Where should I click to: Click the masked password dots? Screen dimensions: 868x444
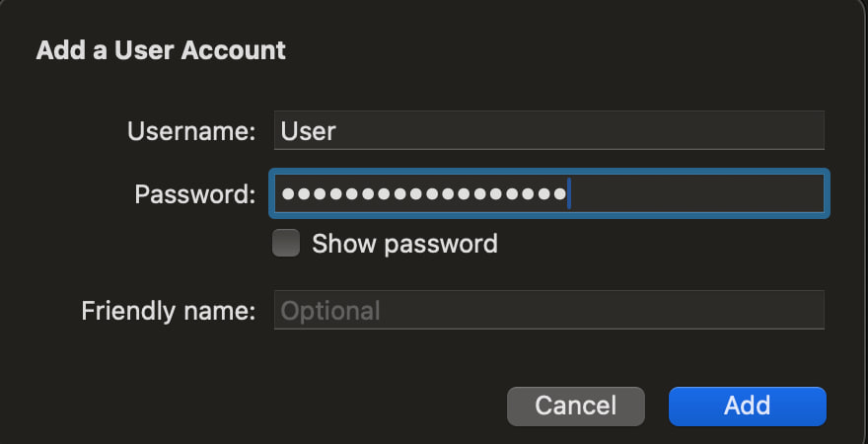tap(424, 194)
